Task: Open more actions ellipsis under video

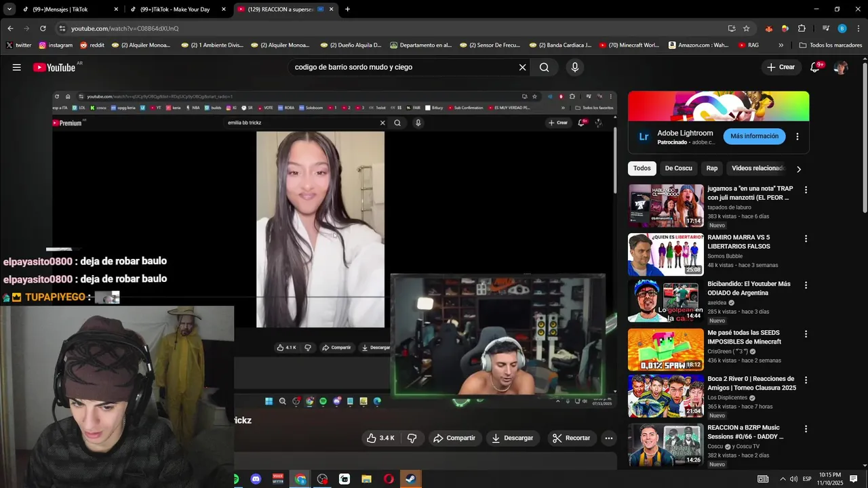Action: pos(609,438)
